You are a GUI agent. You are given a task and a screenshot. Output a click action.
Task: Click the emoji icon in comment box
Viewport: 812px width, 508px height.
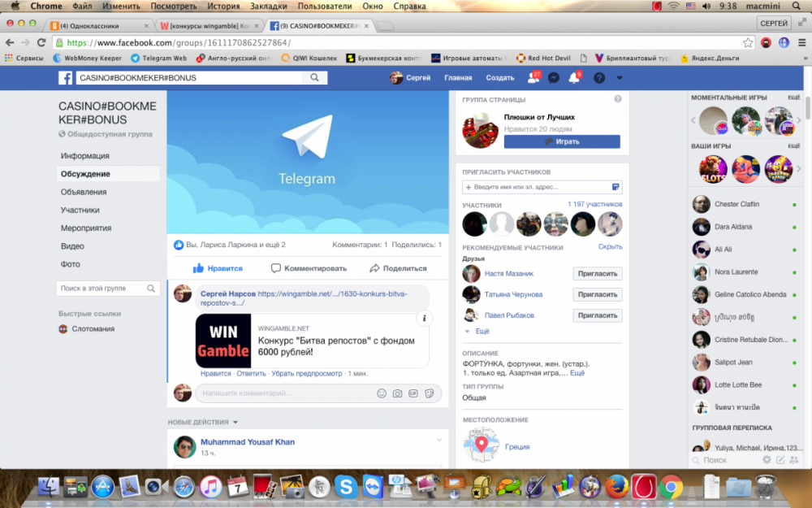pyautogui.click(x=382, y=393)
